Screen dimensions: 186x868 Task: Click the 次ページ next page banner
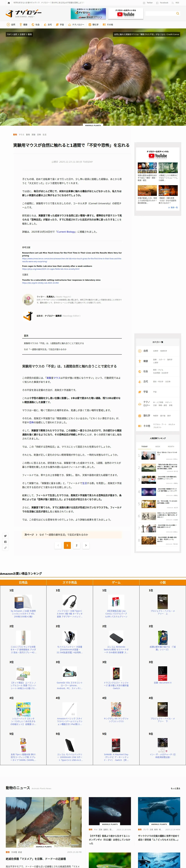(72, 534)
